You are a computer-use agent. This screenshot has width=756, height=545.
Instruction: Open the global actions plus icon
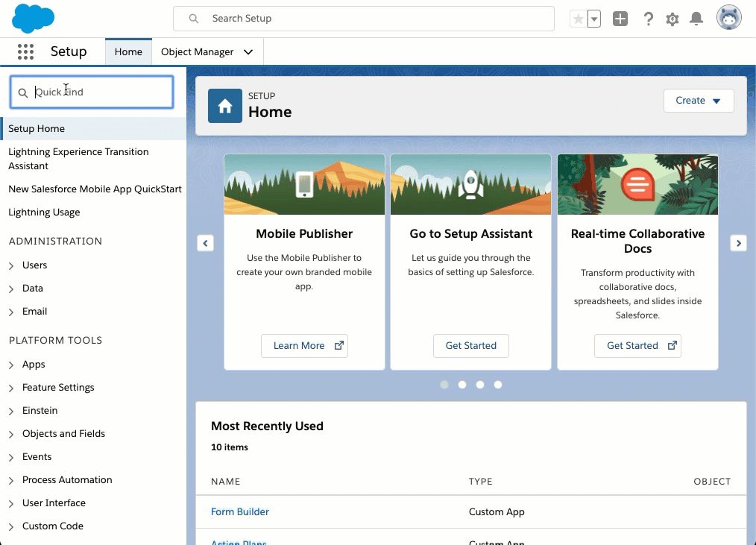pos(620,19)
